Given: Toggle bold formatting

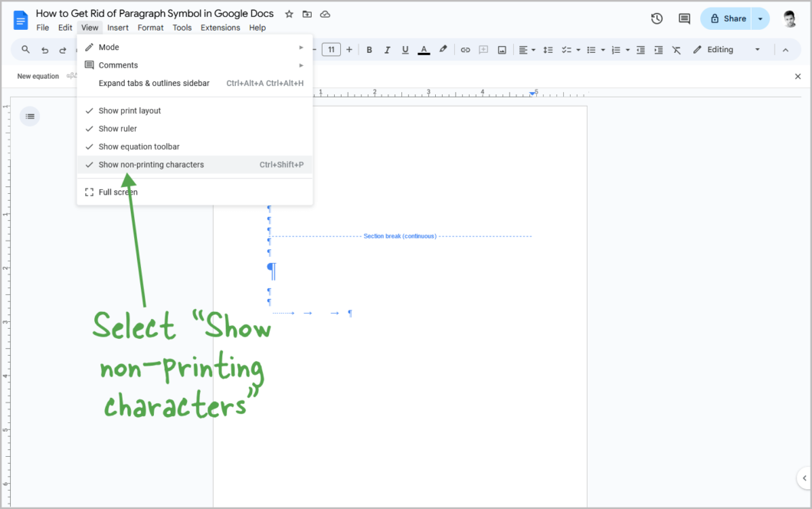Looking at the screenshot, I should [x=369, y=50].
